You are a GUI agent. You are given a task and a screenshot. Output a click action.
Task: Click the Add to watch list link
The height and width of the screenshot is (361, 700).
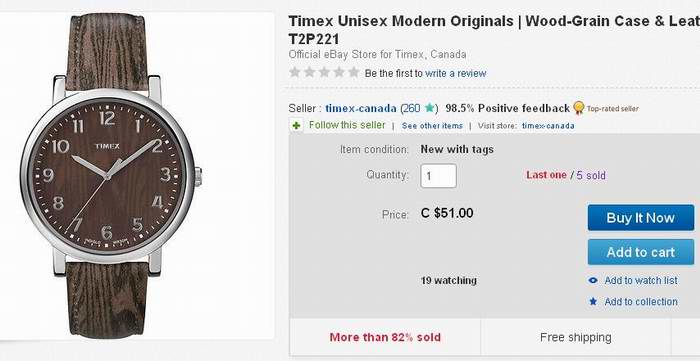(641, 281)
